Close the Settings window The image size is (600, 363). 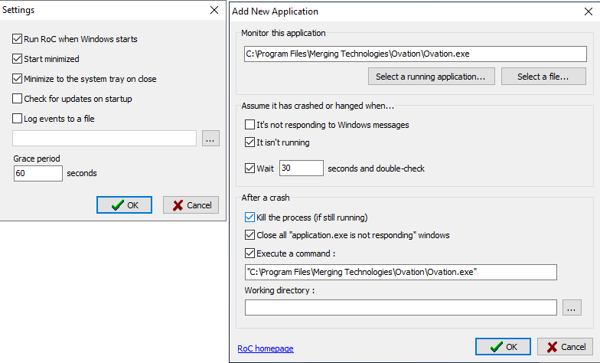[214, 10]
